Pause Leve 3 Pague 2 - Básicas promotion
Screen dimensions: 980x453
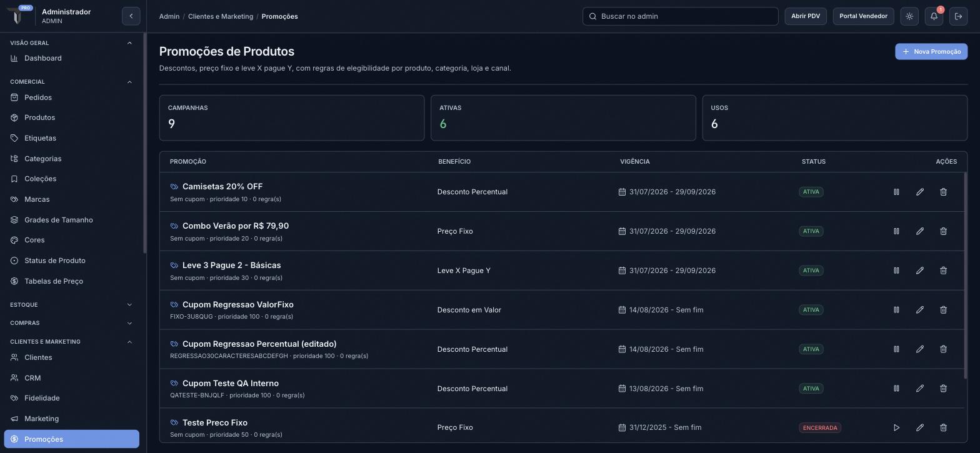pyautogui.click(x=896, y=271)
